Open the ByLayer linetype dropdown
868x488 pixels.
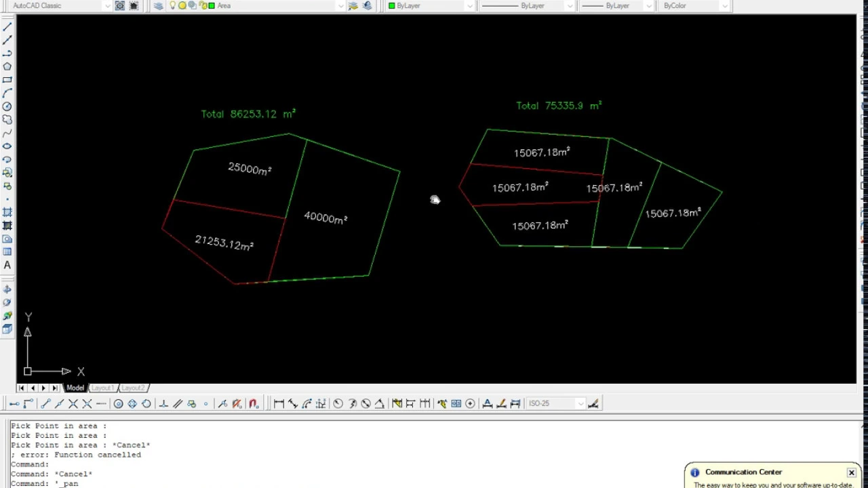point(570,5)
